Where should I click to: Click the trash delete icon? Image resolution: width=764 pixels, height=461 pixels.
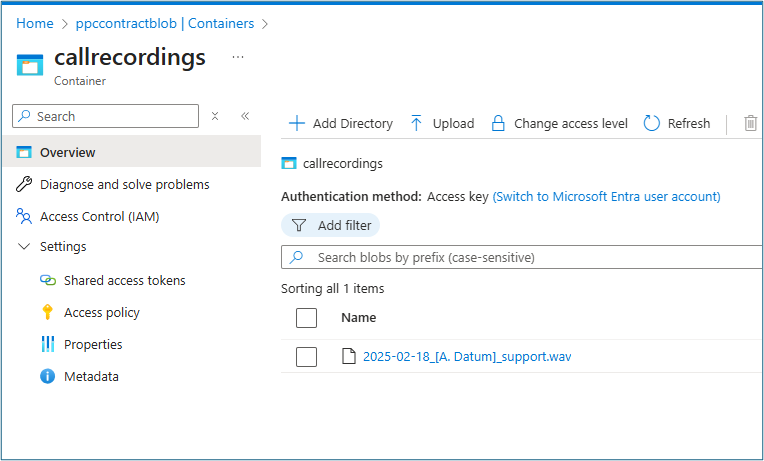[x=751, y=123]
